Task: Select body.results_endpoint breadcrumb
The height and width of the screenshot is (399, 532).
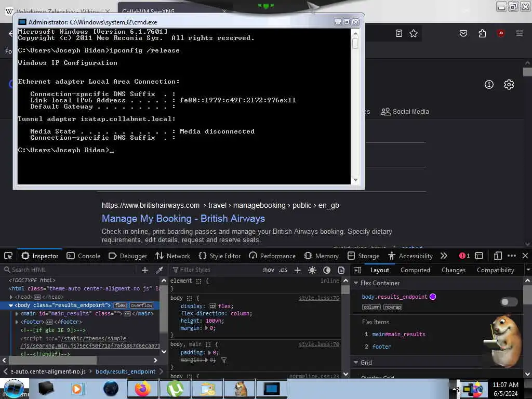Action: point(126,371)
